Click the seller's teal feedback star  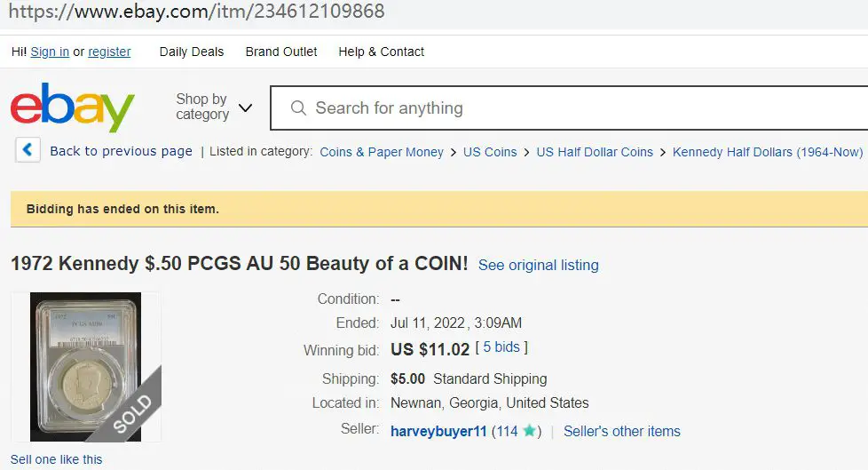point(529,431)
